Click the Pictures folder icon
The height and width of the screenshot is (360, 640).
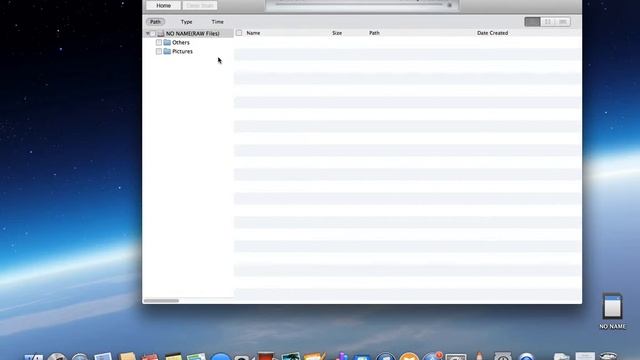click(167, 51)
